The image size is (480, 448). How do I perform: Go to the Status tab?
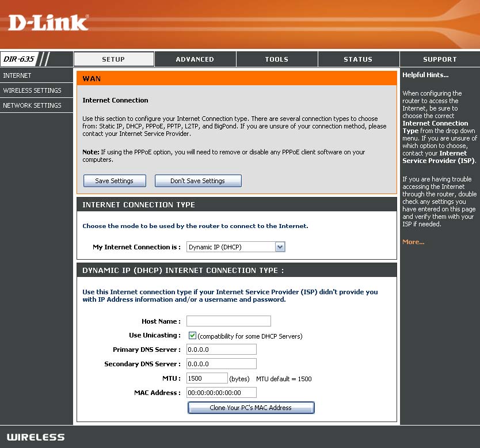358,59
